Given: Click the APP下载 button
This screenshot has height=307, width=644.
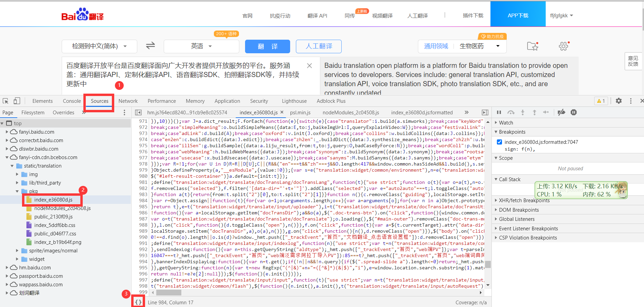Looking at the screenshot, I should [x=518, y=14].
